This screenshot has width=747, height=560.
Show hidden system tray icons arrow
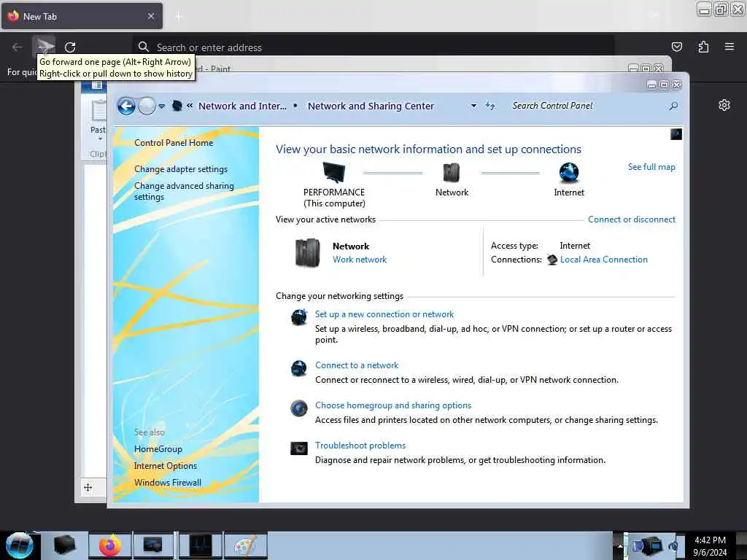click(620, 545)
